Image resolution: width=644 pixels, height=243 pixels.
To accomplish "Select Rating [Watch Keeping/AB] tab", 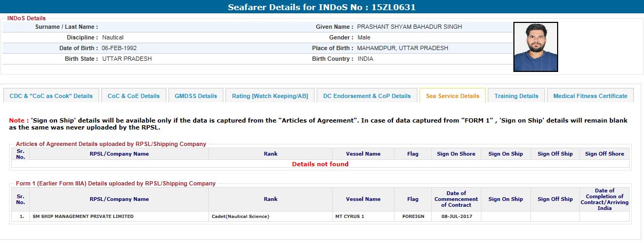I will pyautogui.click(x=270, y=96).
